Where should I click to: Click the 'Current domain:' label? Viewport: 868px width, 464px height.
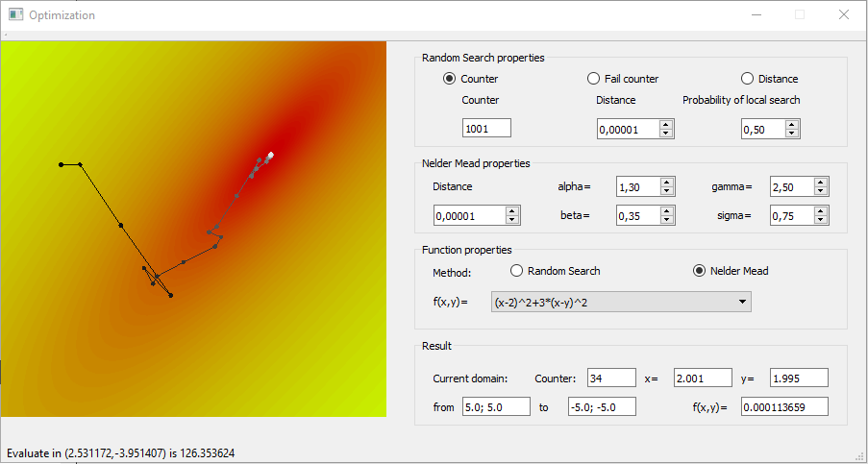click(470, 379)
